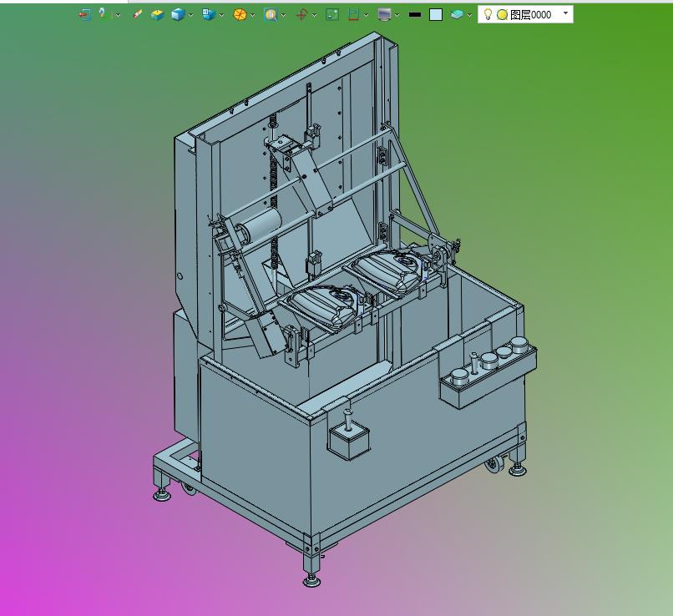
Task: Open the dropdown beside the teal slab icon
Action: point(470,15)
